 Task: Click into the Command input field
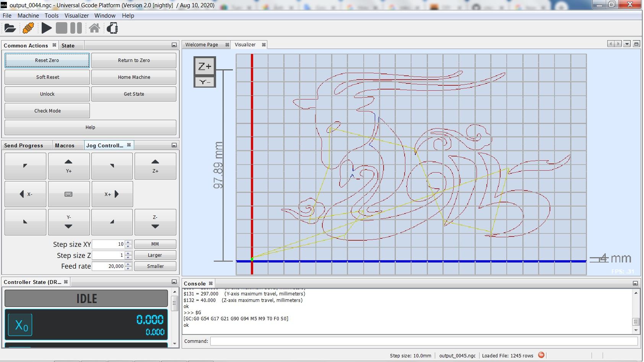click(x=424, y=341)
